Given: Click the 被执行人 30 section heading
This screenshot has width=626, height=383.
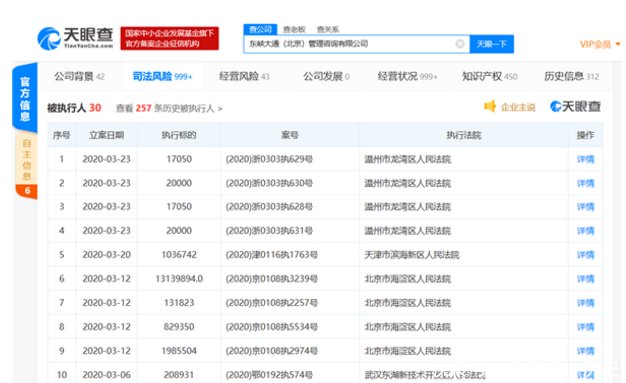Looking at the screenshot, I should tap(74, 108).
